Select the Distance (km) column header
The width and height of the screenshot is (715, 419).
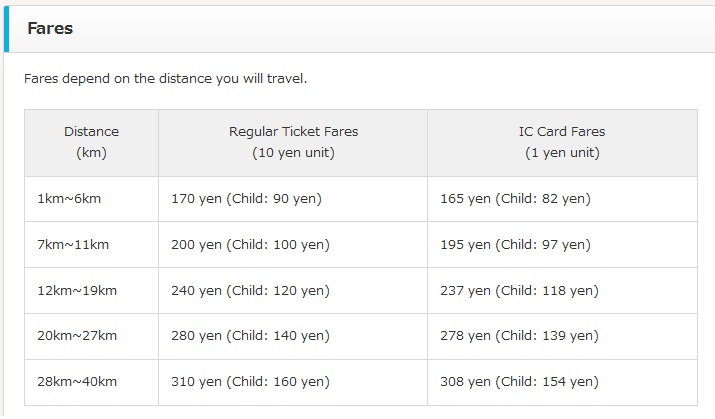click(x=91, y=142)
